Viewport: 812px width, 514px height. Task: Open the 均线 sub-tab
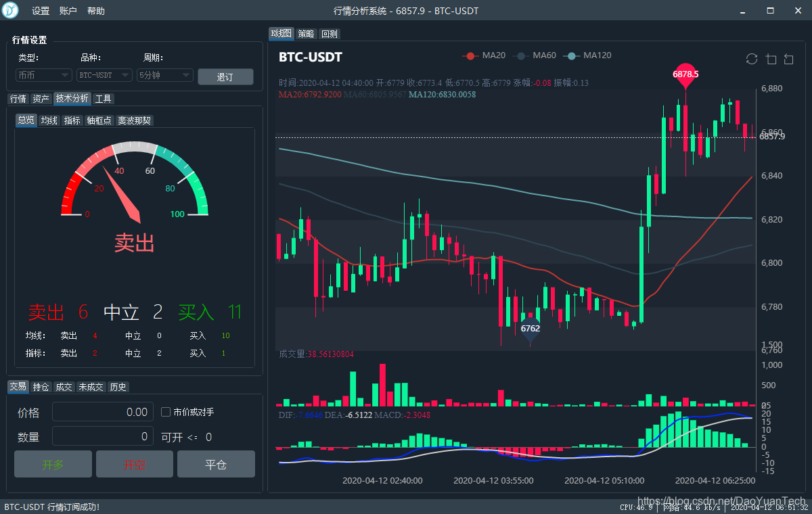[49, 120]
